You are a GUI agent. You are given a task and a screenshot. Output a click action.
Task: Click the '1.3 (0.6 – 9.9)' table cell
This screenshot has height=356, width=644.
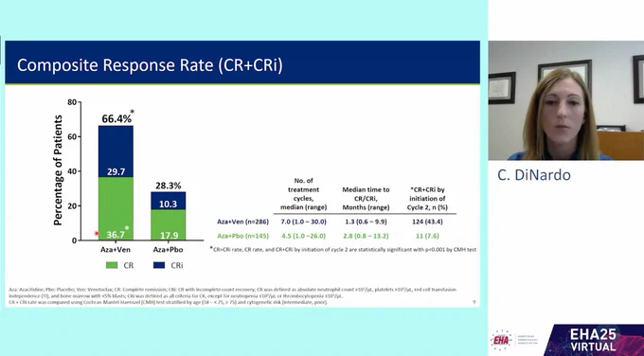point(366,222)
